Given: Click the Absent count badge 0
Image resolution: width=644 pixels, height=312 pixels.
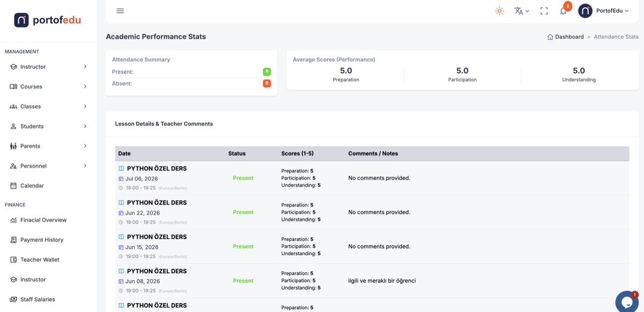Looking at the screenshot, I should point(267,84).
